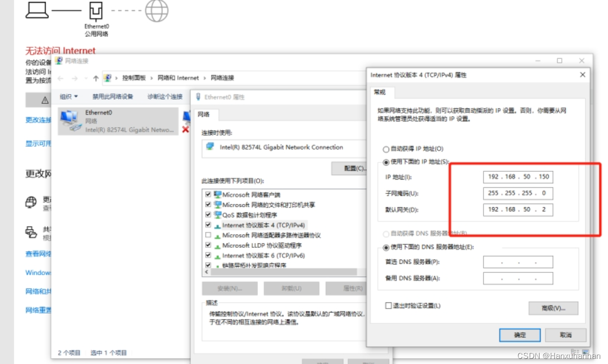608x364 pixels.
Task: Click the Ethernet0 adapter icon in network diagram
Action: click(x=96, y=11)
